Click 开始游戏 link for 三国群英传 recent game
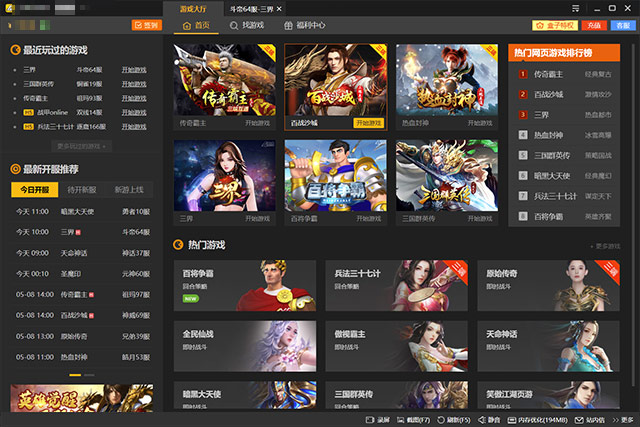640x427 pixels. [x=134, y=84]
